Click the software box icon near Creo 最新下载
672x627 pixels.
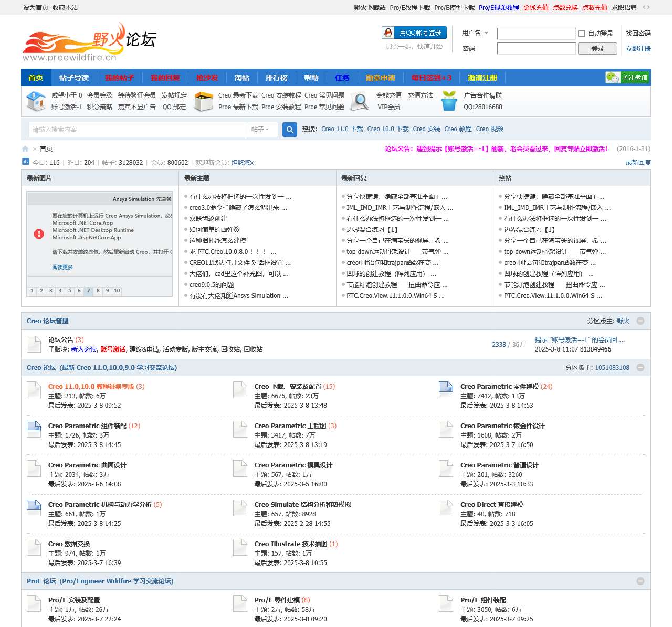point(203,101)
